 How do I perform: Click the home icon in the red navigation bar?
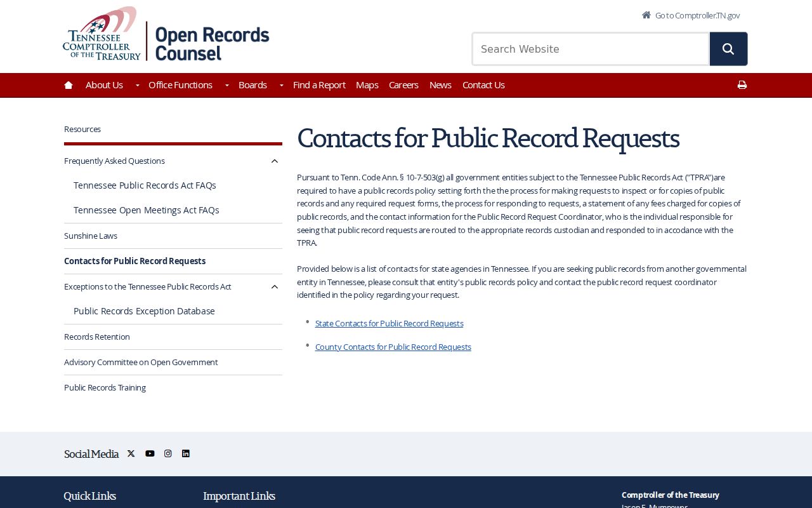pyautogui.click(x=69, y=85)
